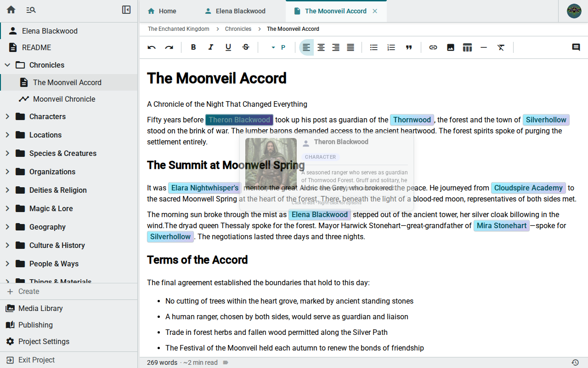Justify text alignment
This screenshot has height=368, width=588.
(x=351, y=47)
